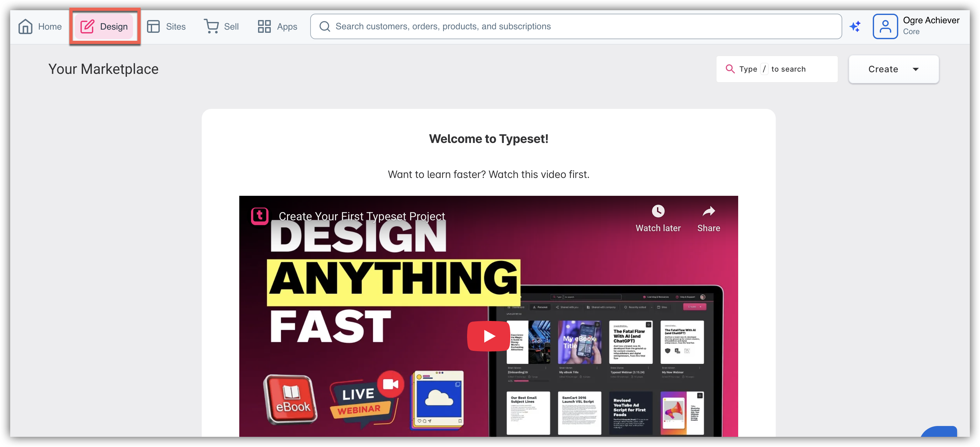Click the Apps grid icon
Image resolution: width=980 pixels, height=447 pixels.
(264, 26)
